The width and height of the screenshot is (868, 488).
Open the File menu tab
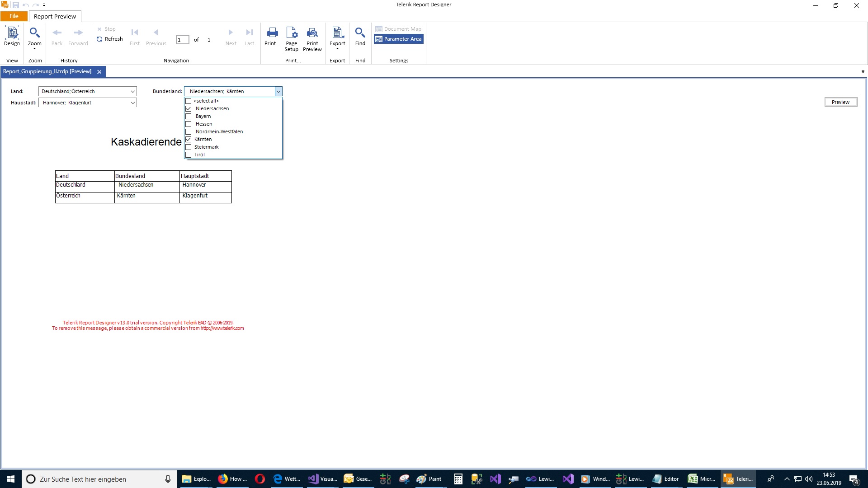click(14, 16)
